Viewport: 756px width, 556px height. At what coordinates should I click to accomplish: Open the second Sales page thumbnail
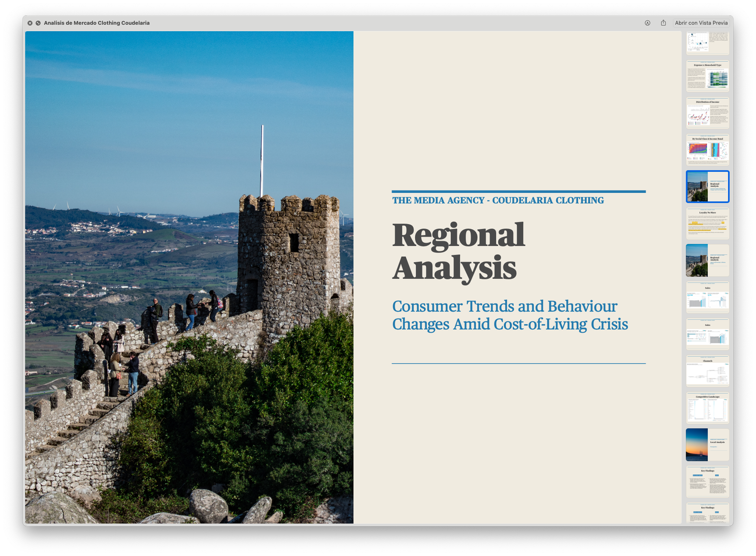tap(707, 334)
